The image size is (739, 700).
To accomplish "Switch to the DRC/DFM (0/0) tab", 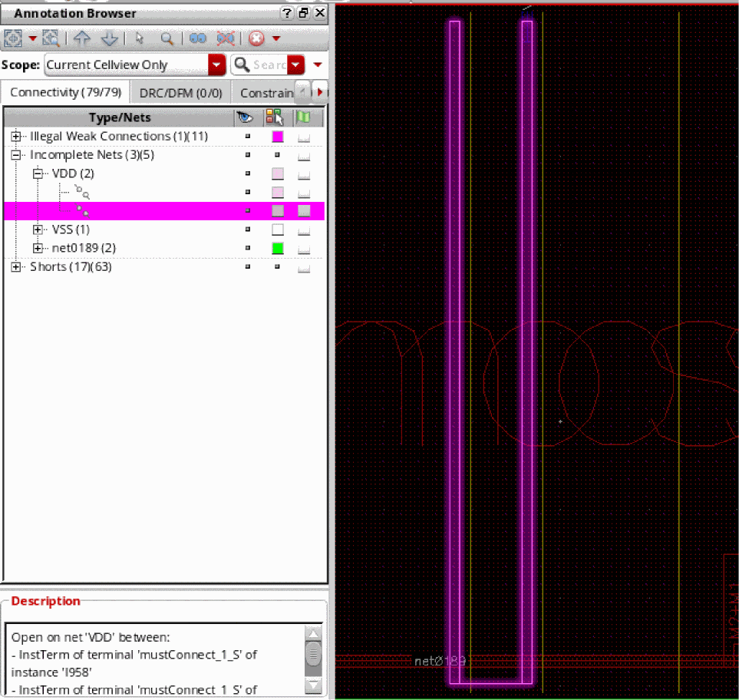I will pos(180,93).
